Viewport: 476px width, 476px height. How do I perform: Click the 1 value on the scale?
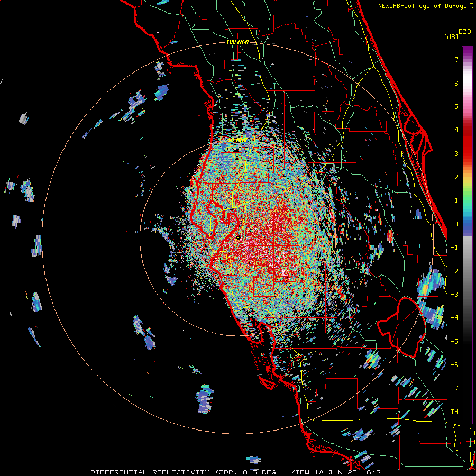coord(456,200)
